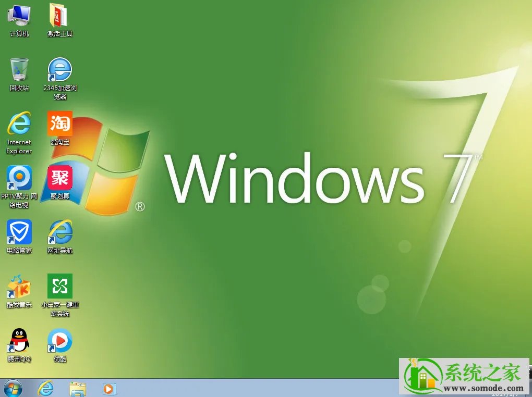Select the 小白菜一键重装系统 icon
Viewport: 532px width, 397px height.
pos(60,287)
